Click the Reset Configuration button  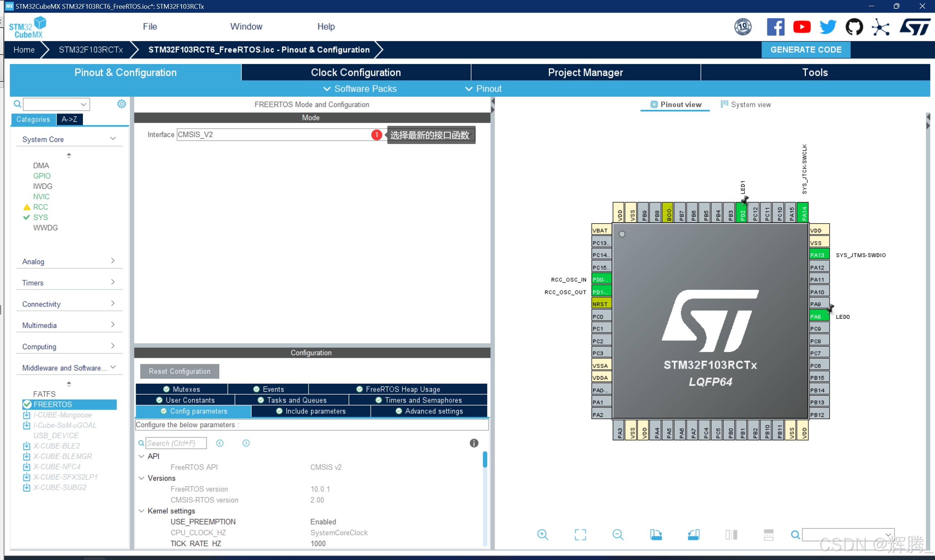tap(179, 371)
